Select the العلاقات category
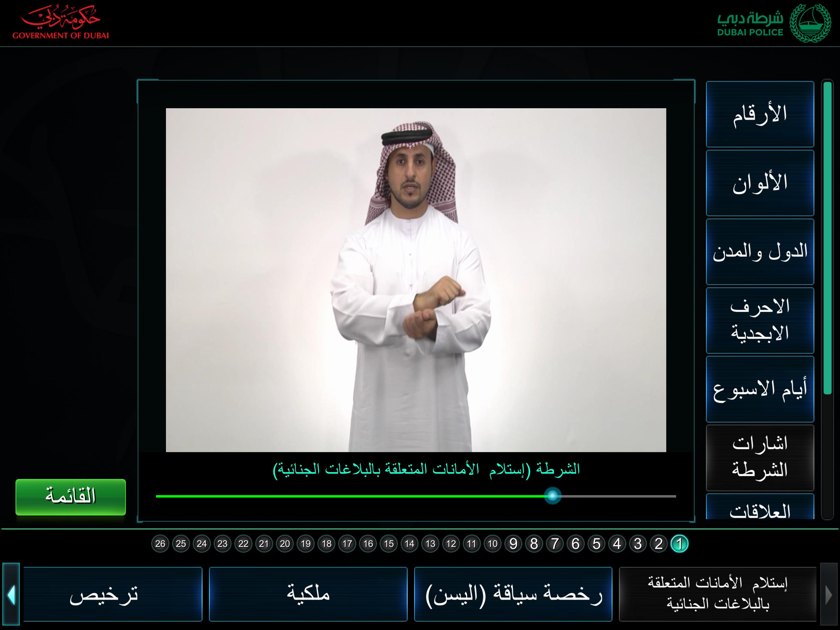Image resolution: width=840 pixels, height=630 pixels. point(760,507)
